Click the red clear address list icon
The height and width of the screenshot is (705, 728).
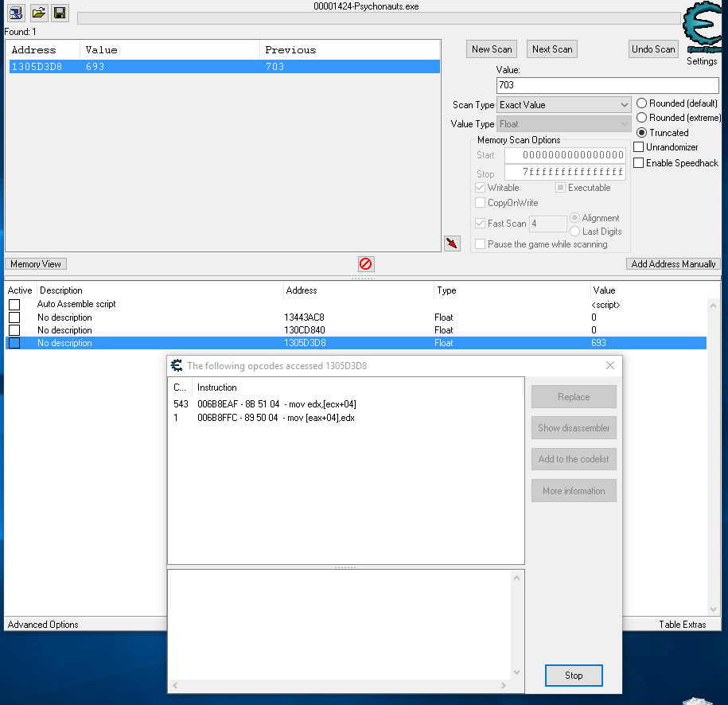(366, 264)
